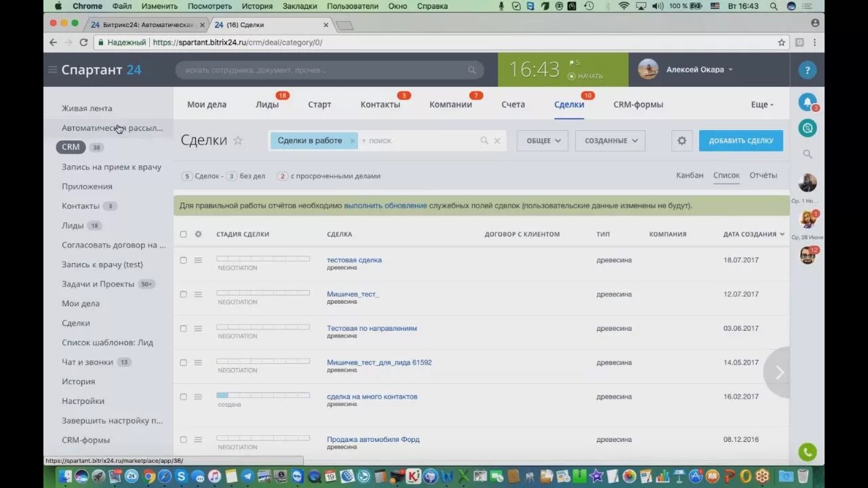Open the ОБЩЕЕ dropdown
This screenshot has height=488, width=868.
542,140
